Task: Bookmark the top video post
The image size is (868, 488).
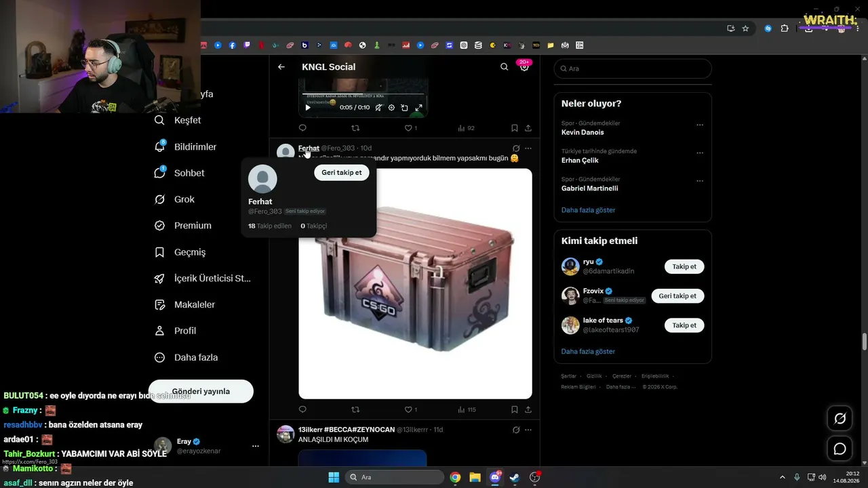Action: tap(515, 128)
